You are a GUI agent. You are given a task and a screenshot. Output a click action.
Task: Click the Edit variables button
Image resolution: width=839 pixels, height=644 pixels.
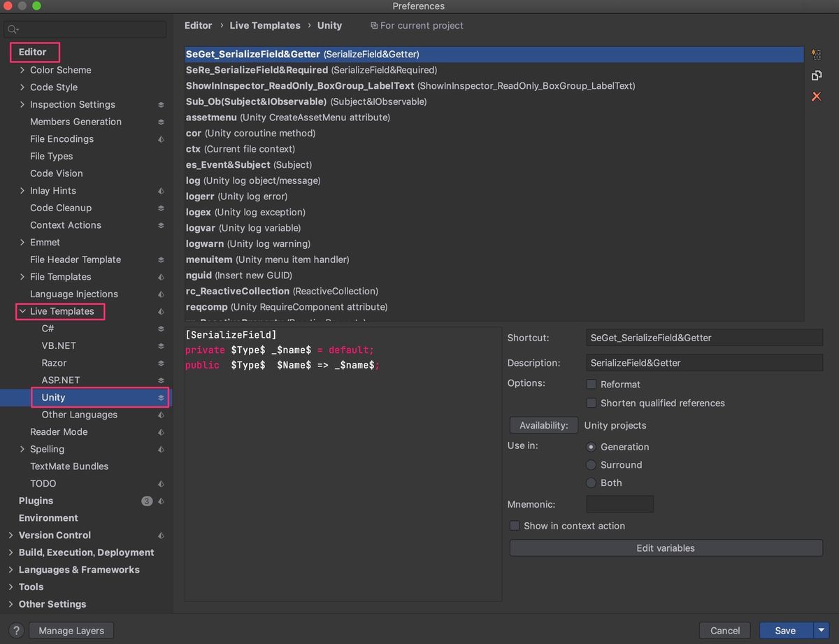pos(666,548)
